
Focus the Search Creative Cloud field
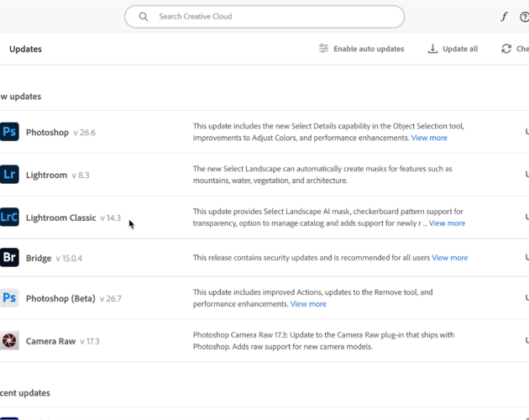pyautogui.click(x=264, y=17)
